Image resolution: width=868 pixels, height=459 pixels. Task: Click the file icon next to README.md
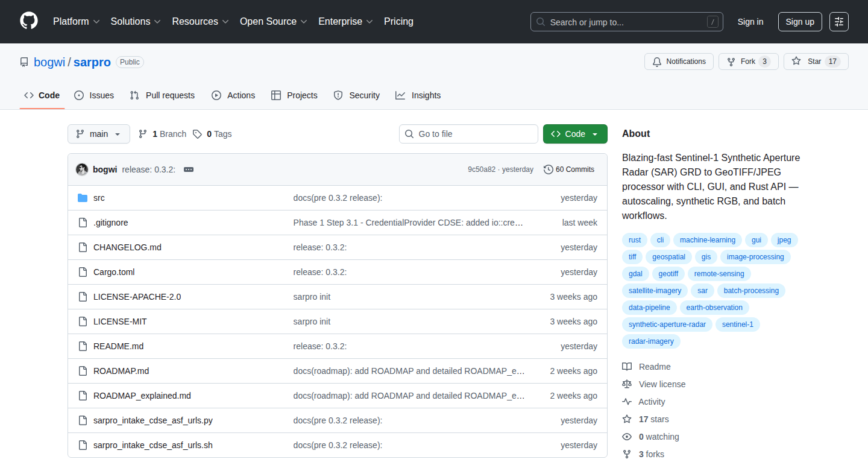click(x=83, y=346)
